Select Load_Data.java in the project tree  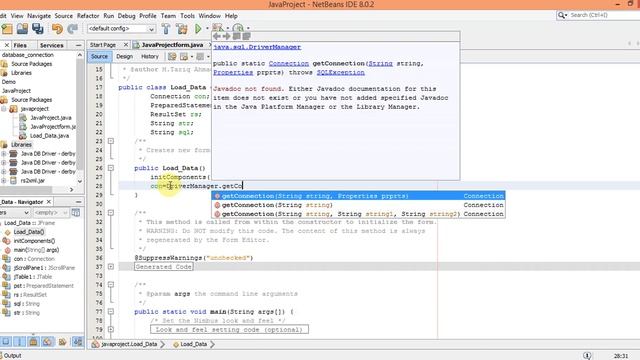point(49,136)
